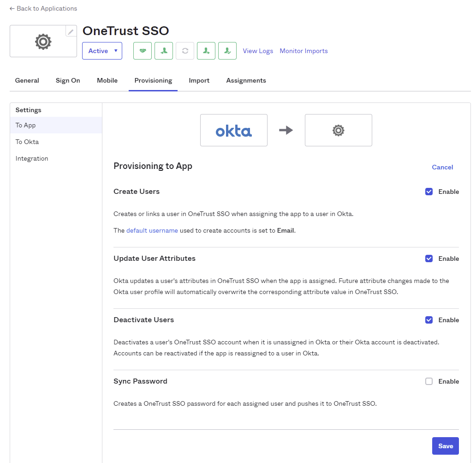Click the green user checkmark icon
This screenshot has width=476, height=463.
coord(227,51)
